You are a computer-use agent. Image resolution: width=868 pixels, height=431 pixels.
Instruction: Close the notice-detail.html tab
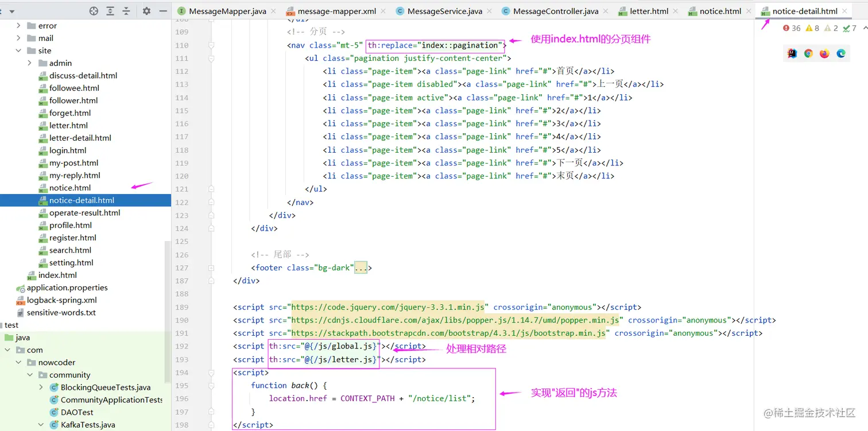tap(844, 11)
